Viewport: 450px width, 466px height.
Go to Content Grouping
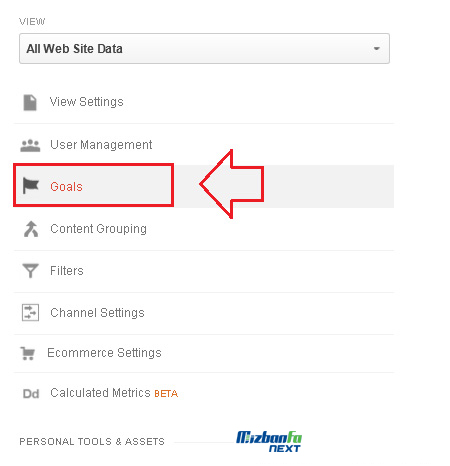point(98,229)
